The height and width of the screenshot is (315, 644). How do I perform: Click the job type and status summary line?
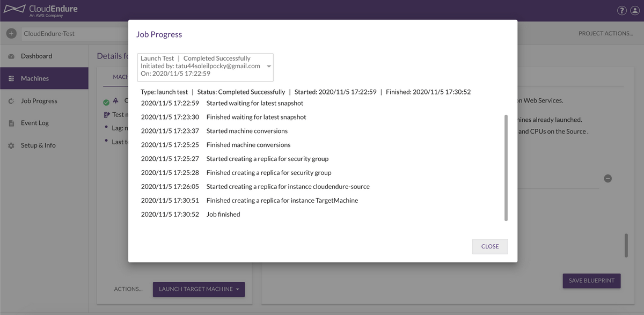[x=306, y=92]
